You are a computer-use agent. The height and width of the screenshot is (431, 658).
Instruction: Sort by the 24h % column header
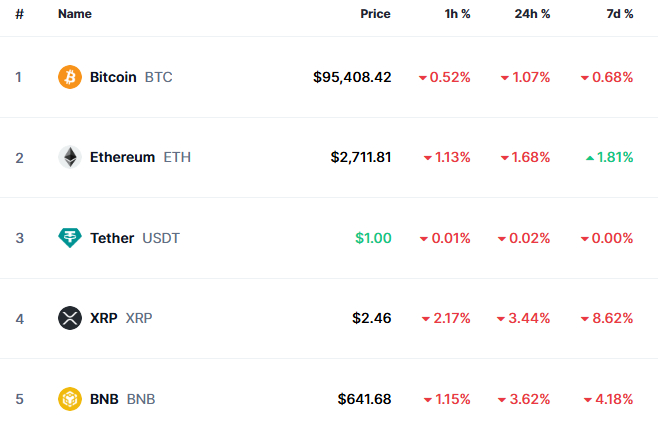(532, 14)
